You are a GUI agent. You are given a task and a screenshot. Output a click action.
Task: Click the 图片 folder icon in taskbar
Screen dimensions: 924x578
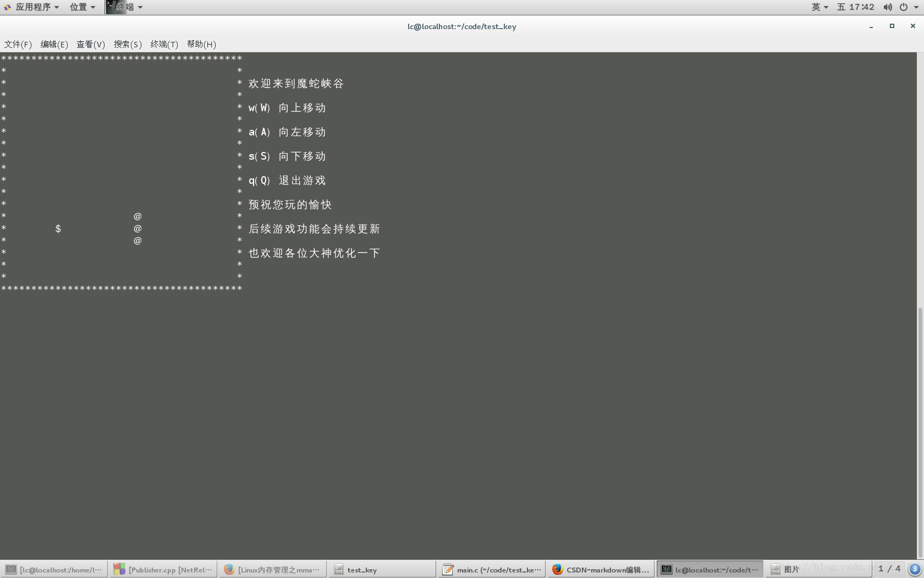click(776, 569)
